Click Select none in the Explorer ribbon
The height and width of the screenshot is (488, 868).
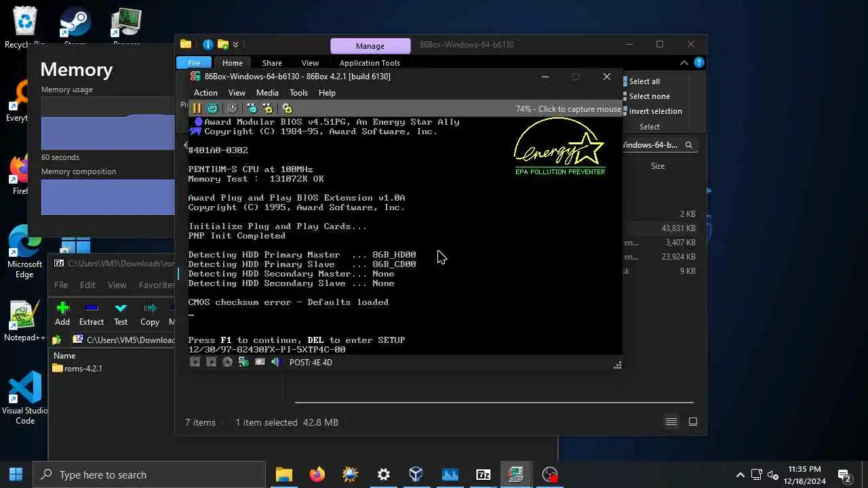(x=647, y=96)
